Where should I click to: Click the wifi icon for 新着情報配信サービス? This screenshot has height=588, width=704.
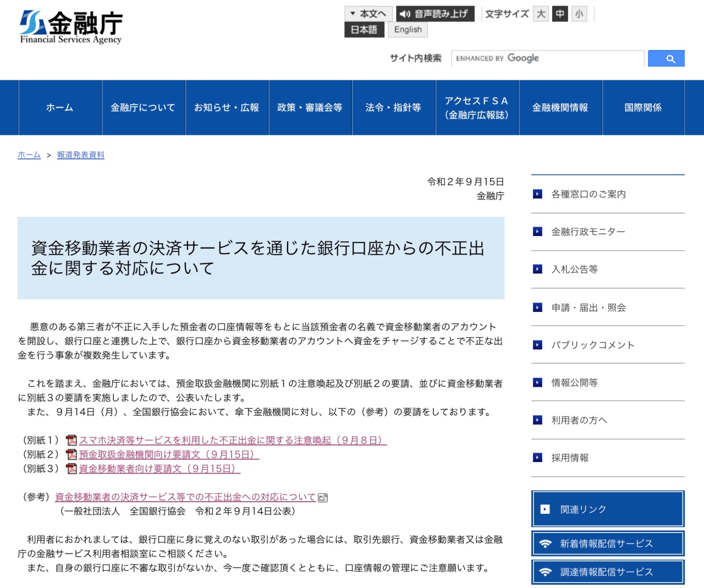pos(545,543)
